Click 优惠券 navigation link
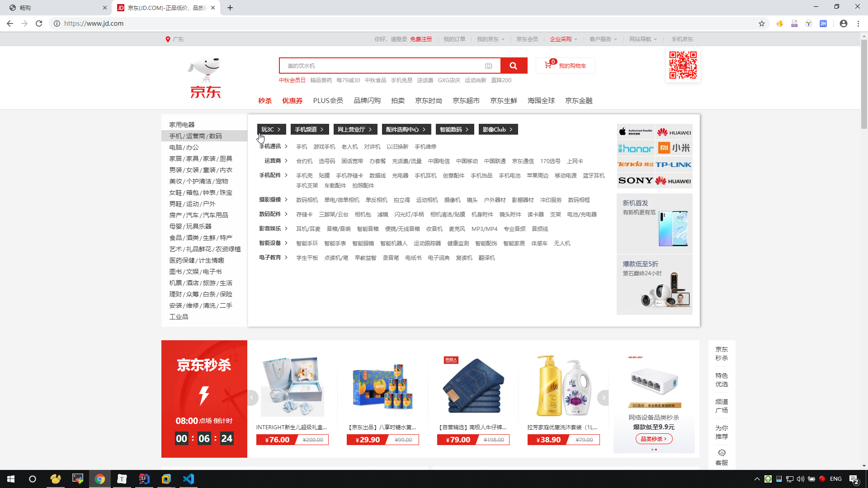Screen dimensions: 868x488 pos(292,101)
